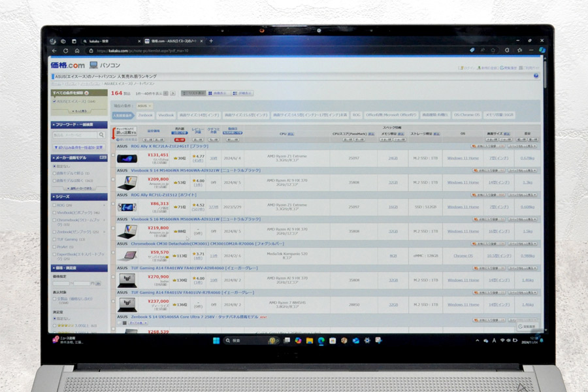Close the kakaku search tab

pyautogui.click(x=139, y=41)
